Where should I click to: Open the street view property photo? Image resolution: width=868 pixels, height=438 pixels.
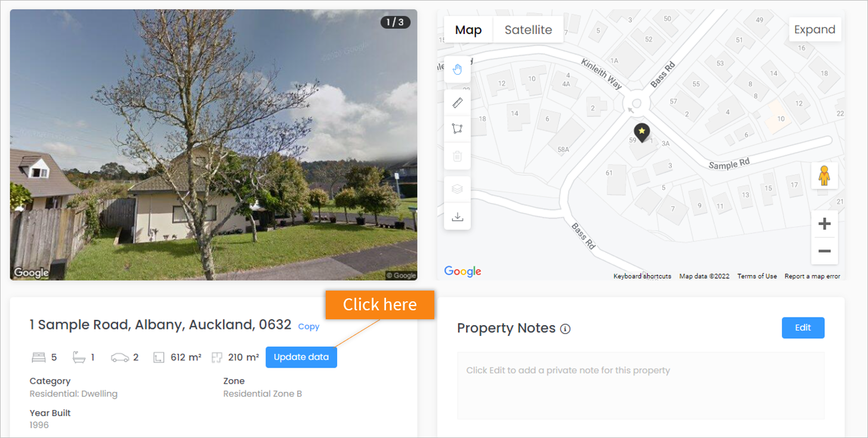coord(214,144)
